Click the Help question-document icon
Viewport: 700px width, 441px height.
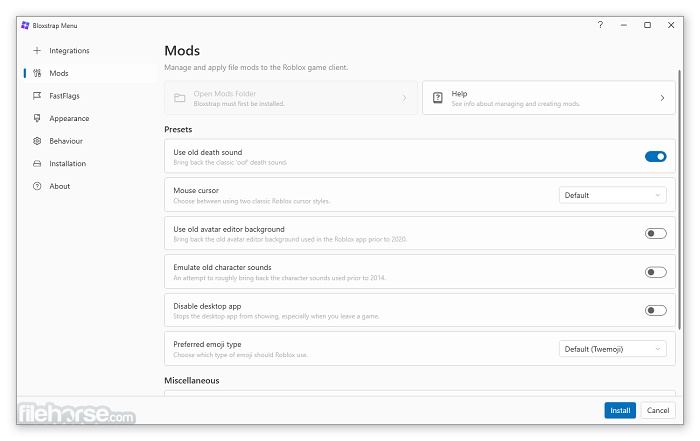pyautogui.click(x=437, y=98)
